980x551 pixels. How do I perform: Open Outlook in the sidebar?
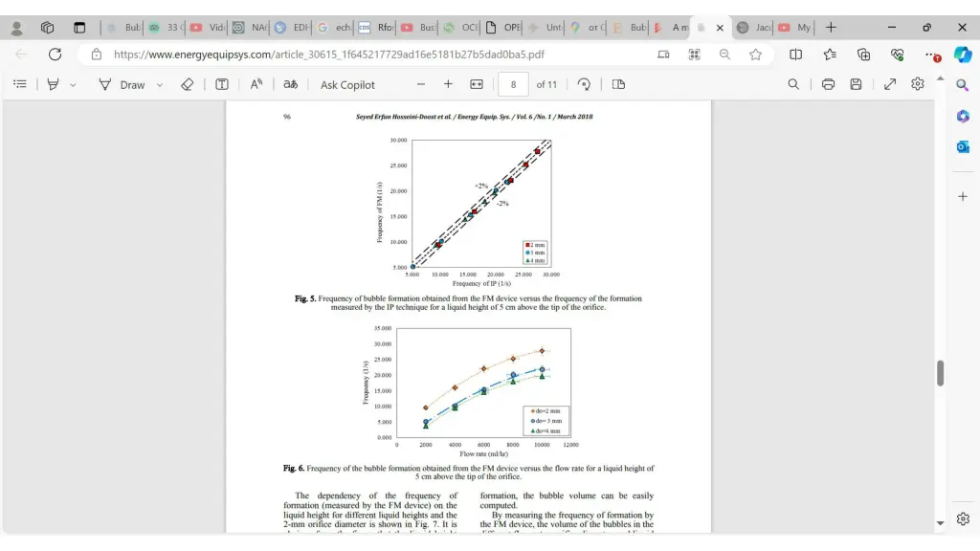[x=963, y=146]
